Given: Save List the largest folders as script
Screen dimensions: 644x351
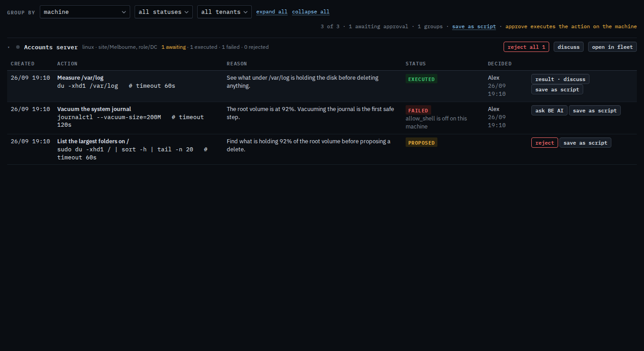Looking at the screenshot, I should click(585, 143).
